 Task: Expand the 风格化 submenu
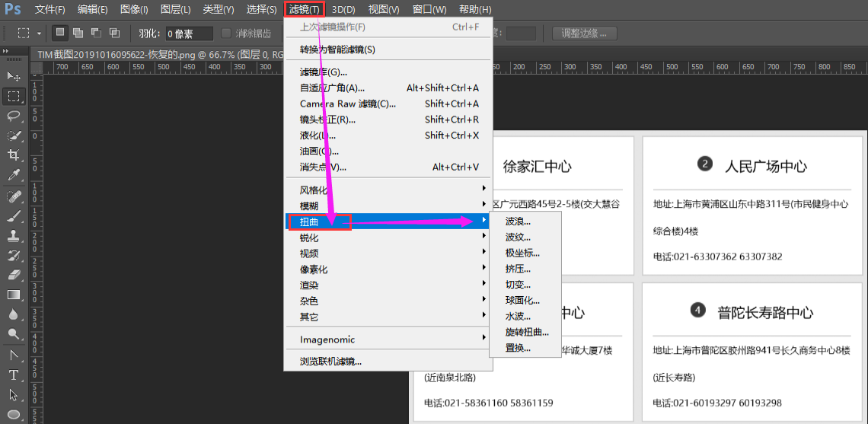[388, 190]
